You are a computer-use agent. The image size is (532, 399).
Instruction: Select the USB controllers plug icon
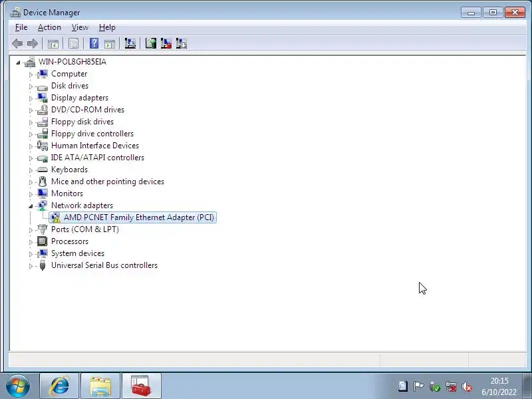point(43,265)
